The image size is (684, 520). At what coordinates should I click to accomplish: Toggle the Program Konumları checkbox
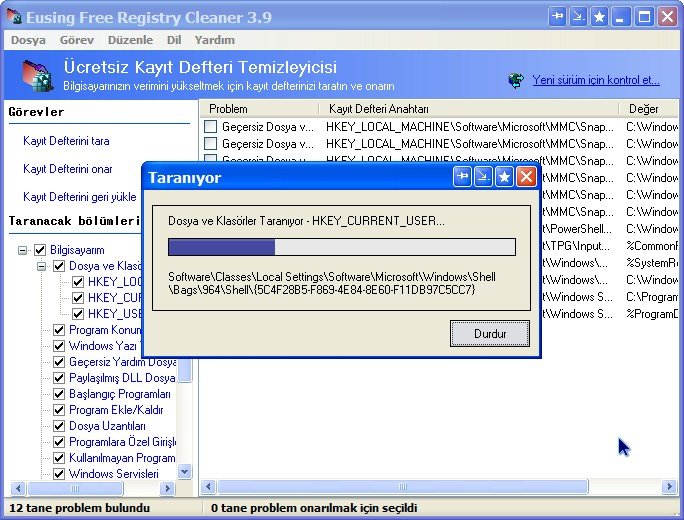[59, 330]
